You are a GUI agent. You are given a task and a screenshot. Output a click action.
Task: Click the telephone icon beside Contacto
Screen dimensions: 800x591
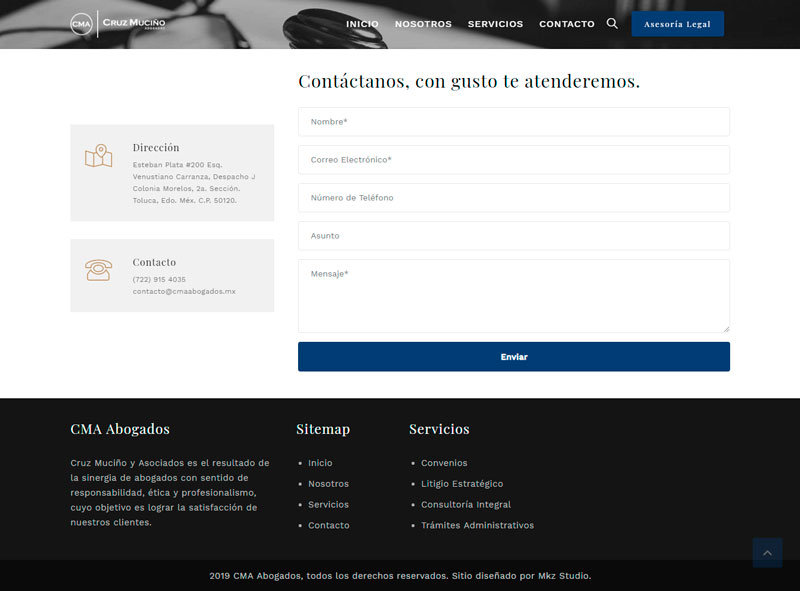click(98, 270)
